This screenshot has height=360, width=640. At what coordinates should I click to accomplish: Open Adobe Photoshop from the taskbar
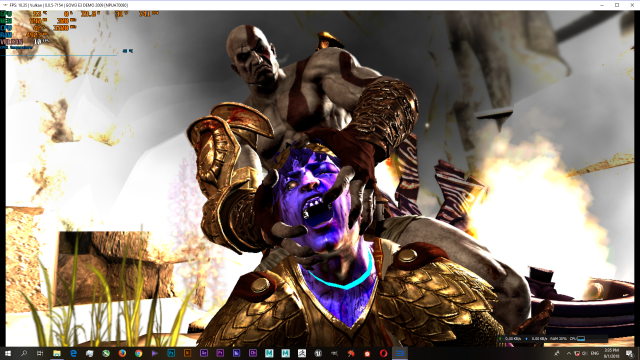pyautogui.click(x=171, y=353)
